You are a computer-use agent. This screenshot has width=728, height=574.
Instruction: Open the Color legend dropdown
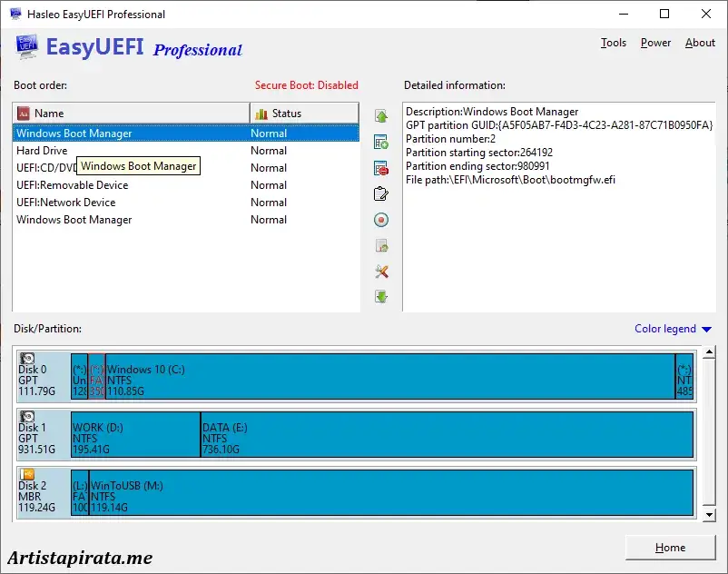click(672, 328)
